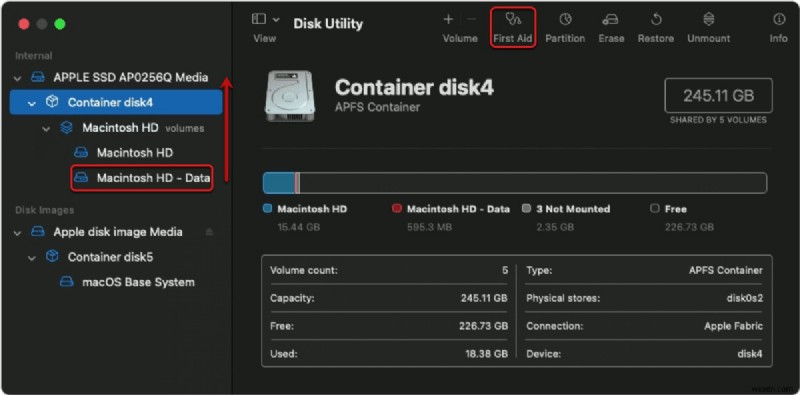
Task: Click the Erase drive icon
Action: (611, 19)
